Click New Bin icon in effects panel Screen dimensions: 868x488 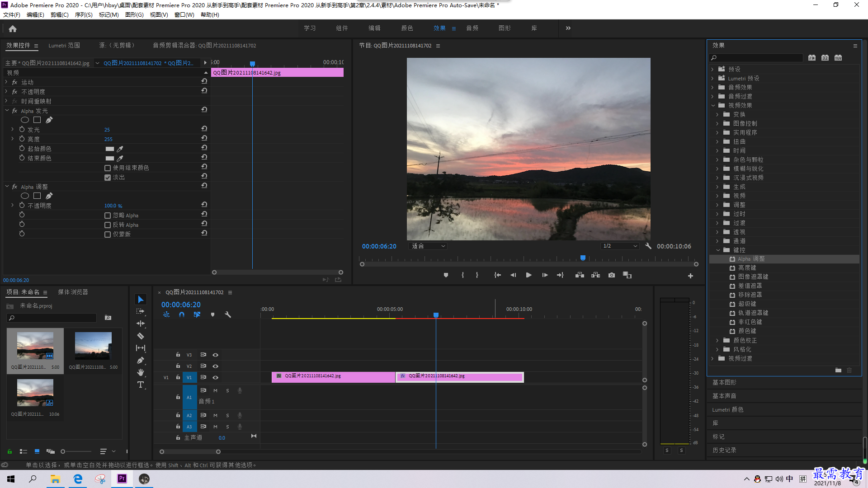click(838, 370)
